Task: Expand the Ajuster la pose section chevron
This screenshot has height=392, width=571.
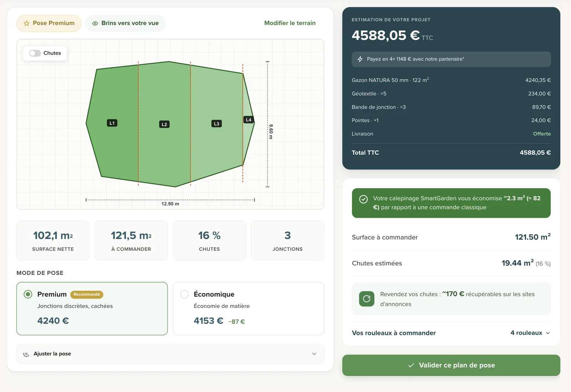Action: 314,354
